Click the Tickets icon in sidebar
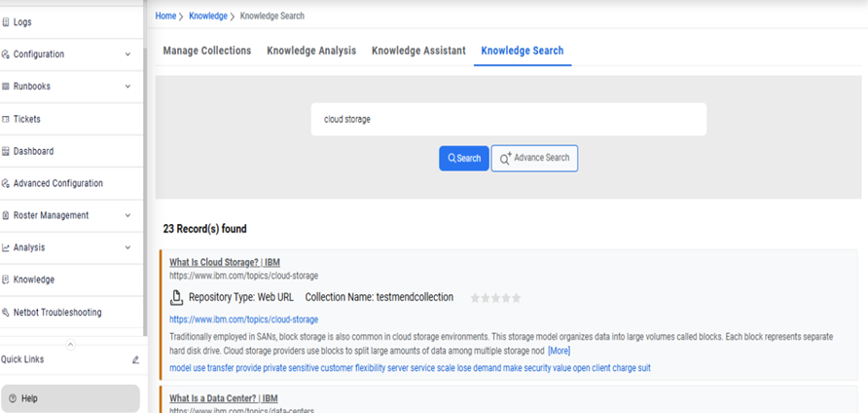868x413 pixels. pos(6,119)
